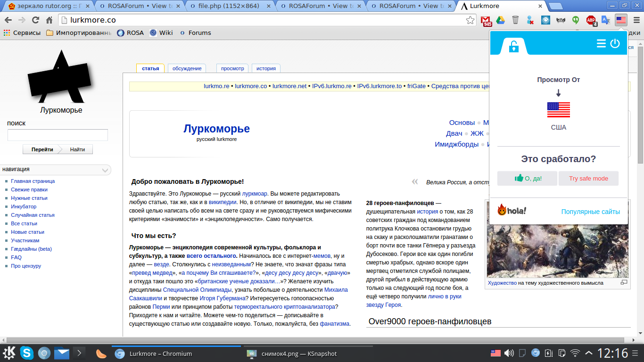This screenshot has height=362, width=644.
Task: Open the Google Translate extension
Action: tap(606, 20)
